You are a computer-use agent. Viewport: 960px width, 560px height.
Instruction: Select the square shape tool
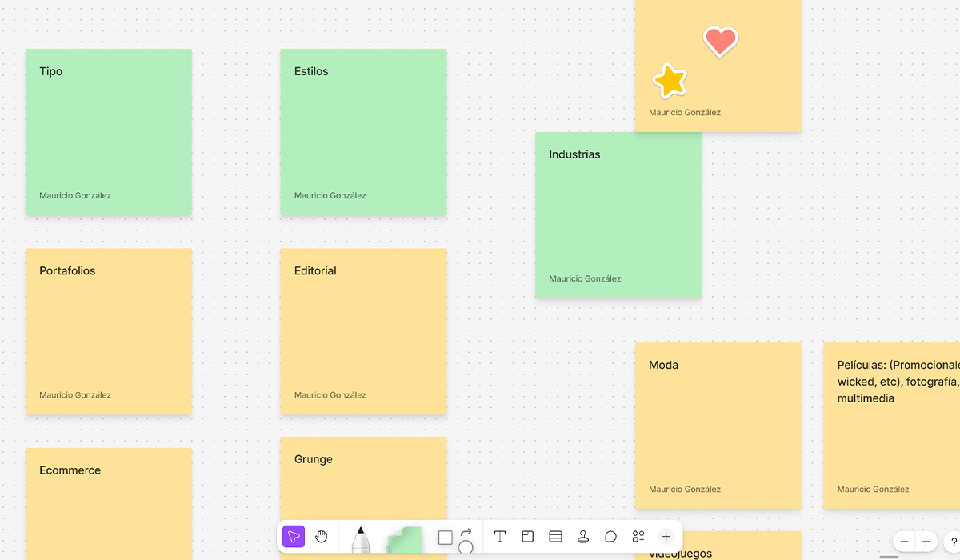pos(446,538)
